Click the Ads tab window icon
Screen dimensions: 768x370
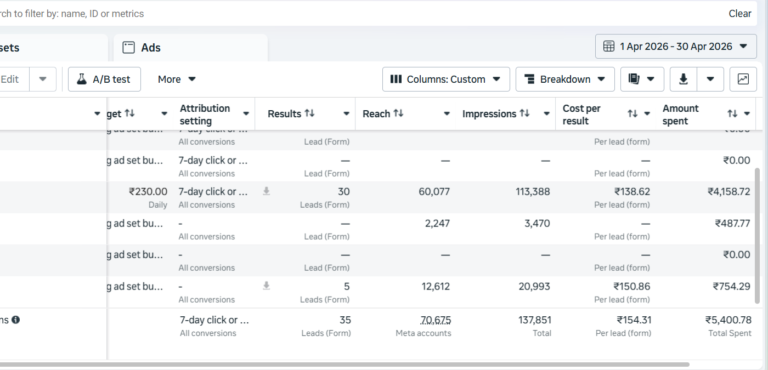[128, 48]
